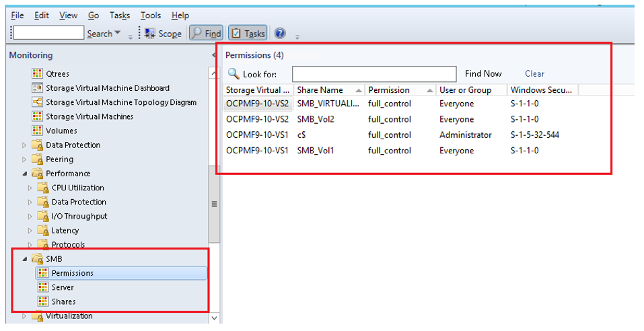Open Storage Virtual Machine Dashboard icon
Screen dimensions: 644x331
pyautogui.click(x=37, y=88)
